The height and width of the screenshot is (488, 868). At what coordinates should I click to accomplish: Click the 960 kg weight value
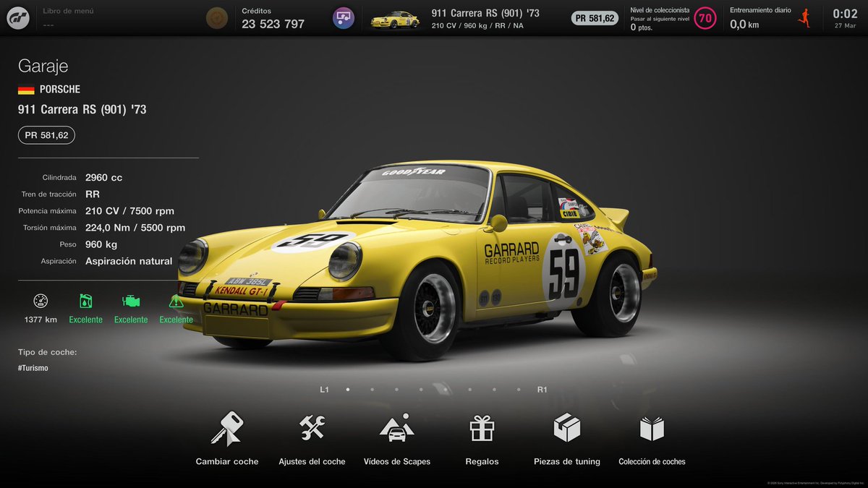point(101,244)
